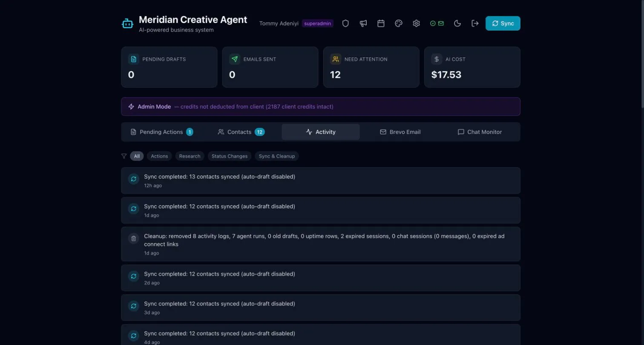Click the AI Cost dollar icon
The image size is (644, 345).
[x=437, y=59]
